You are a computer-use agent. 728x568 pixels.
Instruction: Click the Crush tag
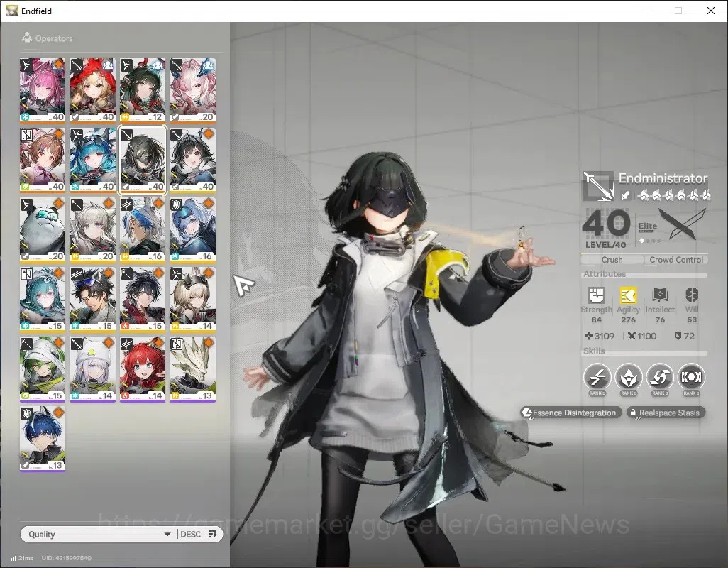coord(612,260)
